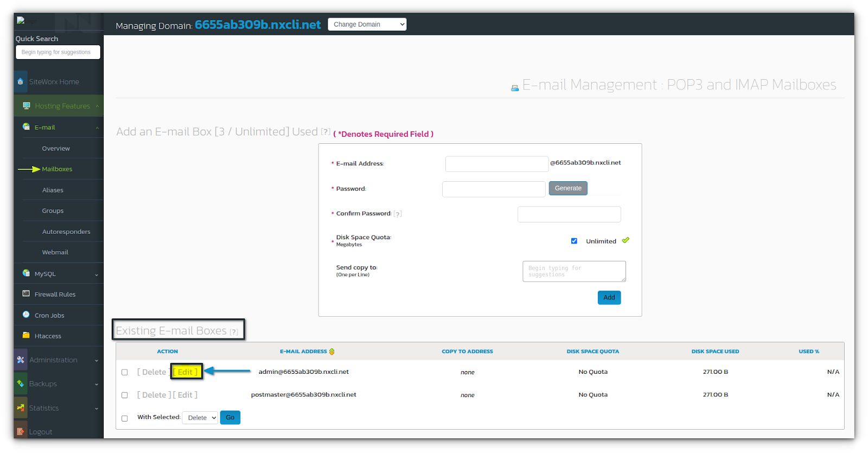Sort by the DISK SPACE QUOTA column header
Viewport: 868px width, 453px height.
[592, 352]
